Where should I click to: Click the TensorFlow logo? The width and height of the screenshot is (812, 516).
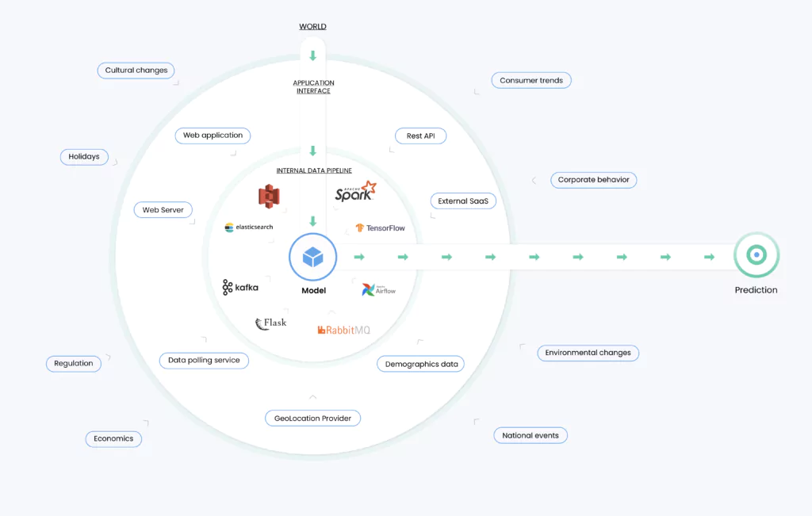pyautogui.click(x=380, y=227)
